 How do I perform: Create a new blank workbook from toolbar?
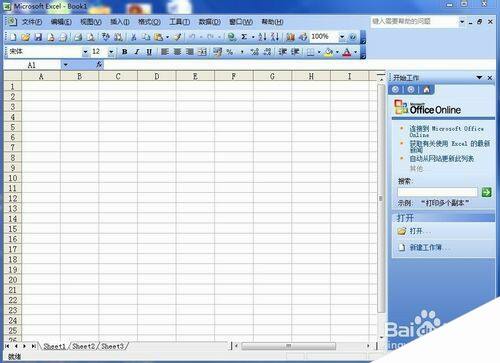[x=13, y=37]
